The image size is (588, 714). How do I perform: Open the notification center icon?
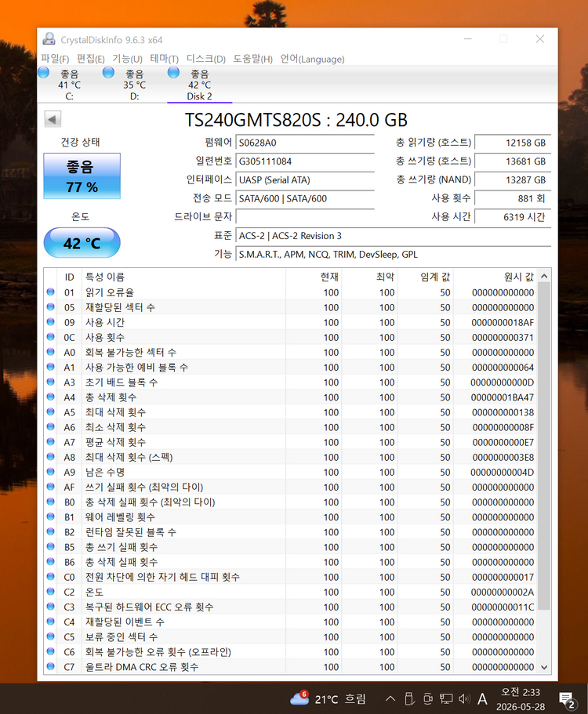(x=568, y=701)
